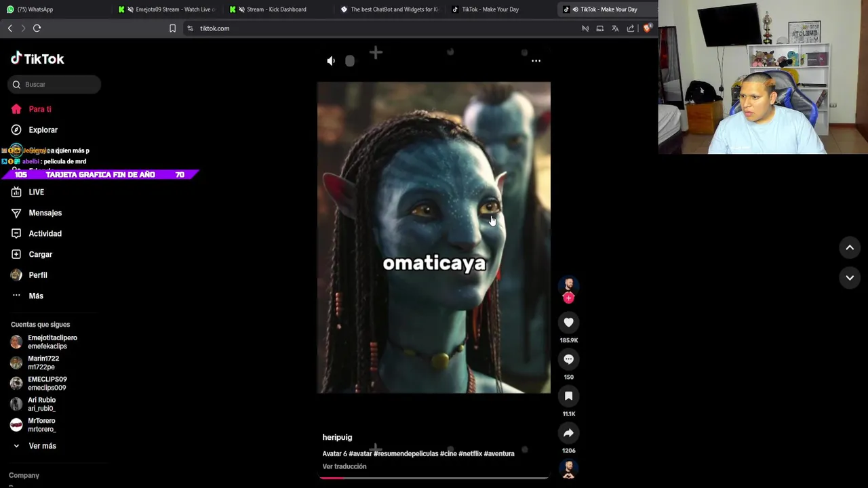The image size is (868, 488).
Task: Go back in browser
Action: coord(9,28)
